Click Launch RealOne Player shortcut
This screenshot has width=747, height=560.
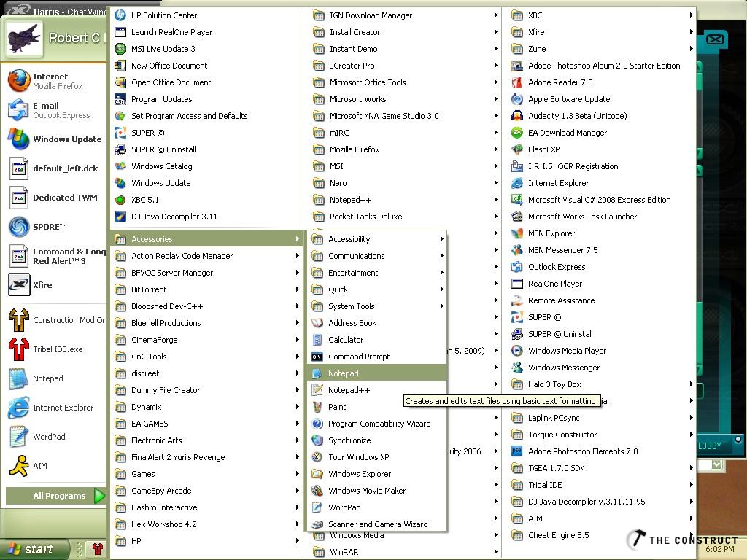click(x=206, y=32)
